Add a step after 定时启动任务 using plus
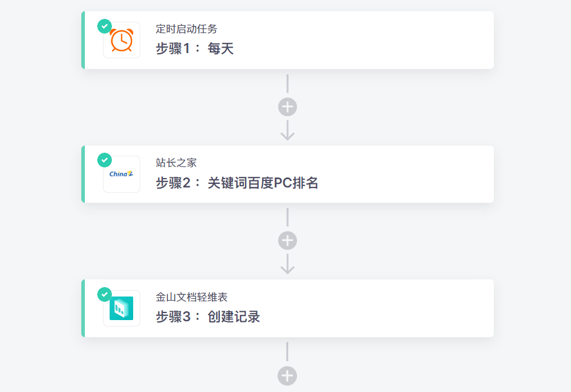Viewport: 571px width, 392px height. coord(288,107)
